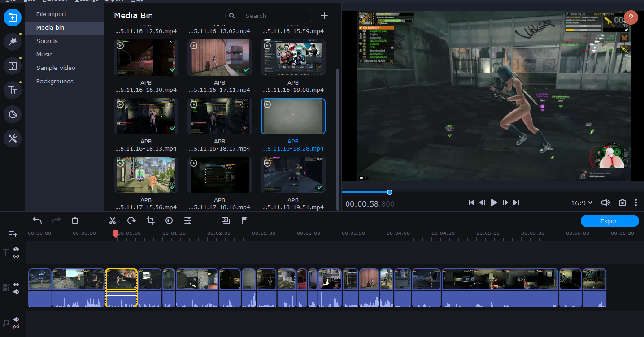Image resolution: width=644 pixels, height=337 pixels.
Task: Select the 5.11.16-18.17.mp4 thumbnail
Action: 219,116
